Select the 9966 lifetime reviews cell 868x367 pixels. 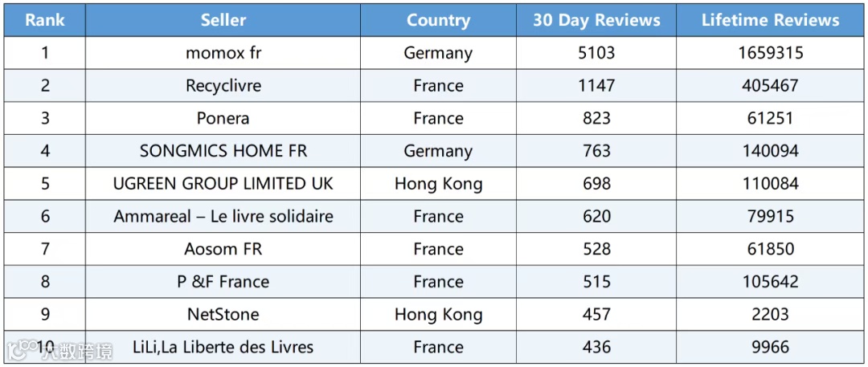tap(770, 347)
